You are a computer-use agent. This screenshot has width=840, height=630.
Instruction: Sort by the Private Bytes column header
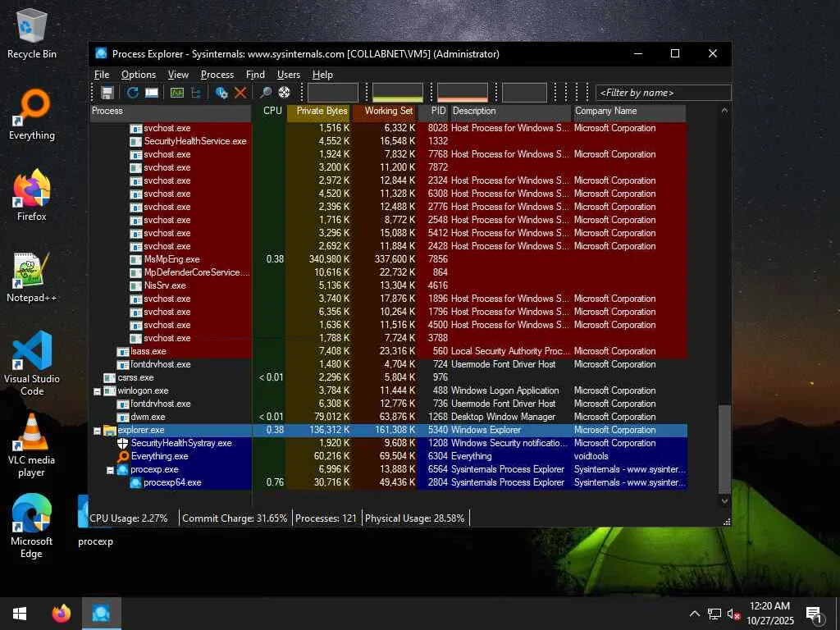pos(319,112)
